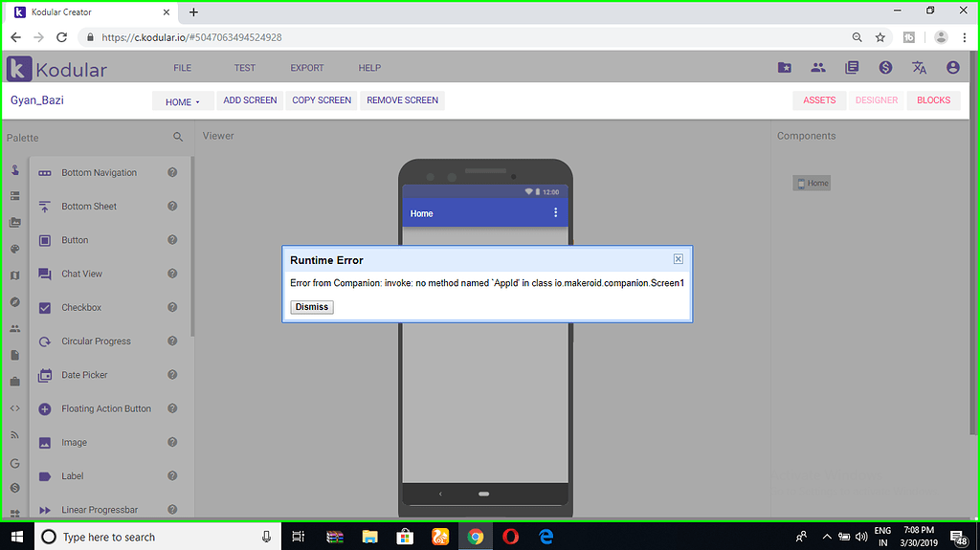
Task: Show help for Date Picker
Action: [172, 375]
